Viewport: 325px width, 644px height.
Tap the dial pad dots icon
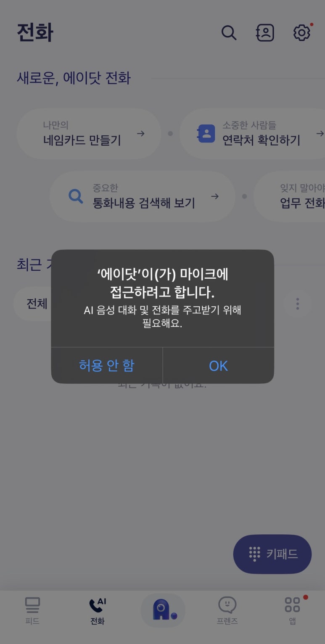(x=254, y=554)
